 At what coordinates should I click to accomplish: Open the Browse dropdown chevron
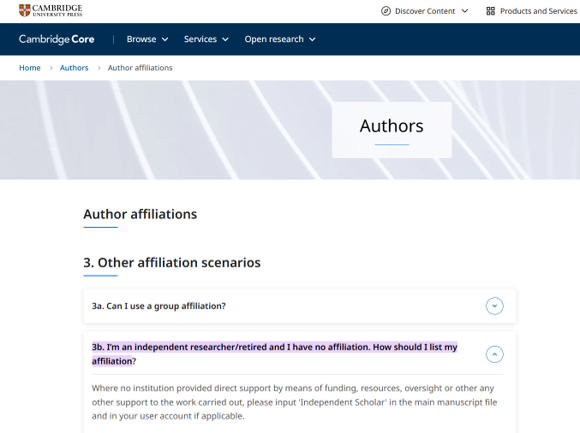(x=165, y=40)
